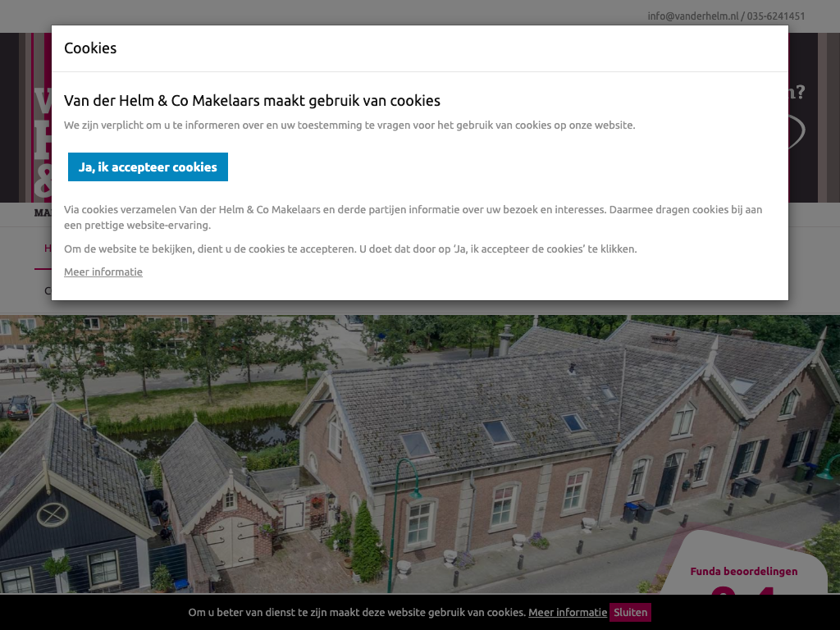Click the 'Om de website te bekijken' sentence
This screenshot has width=840, height=630.
click(x=350, y=249)
